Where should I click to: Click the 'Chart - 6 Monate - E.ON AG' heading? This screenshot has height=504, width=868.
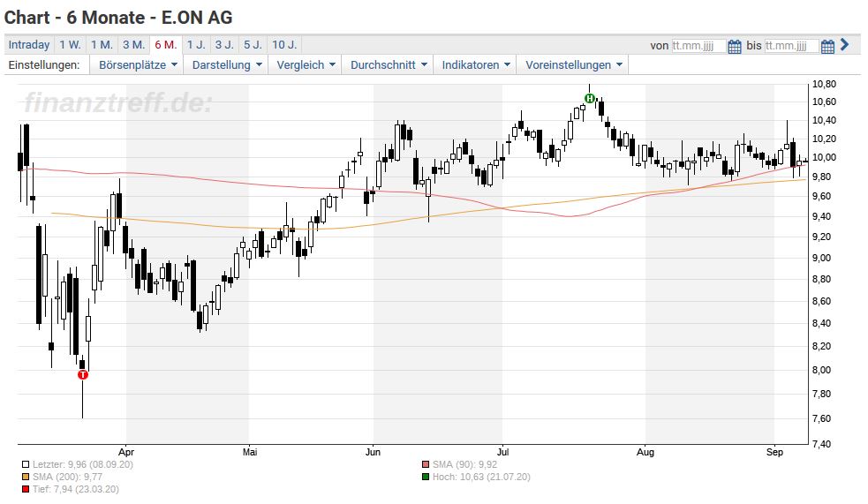[x=118, y=18]
